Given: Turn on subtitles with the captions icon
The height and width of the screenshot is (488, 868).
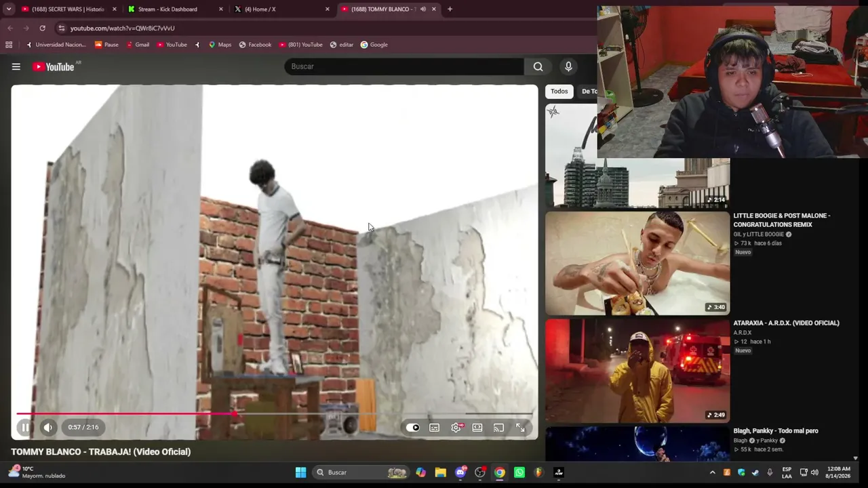Looking at the screenshot, I should (x=435, y=428).
